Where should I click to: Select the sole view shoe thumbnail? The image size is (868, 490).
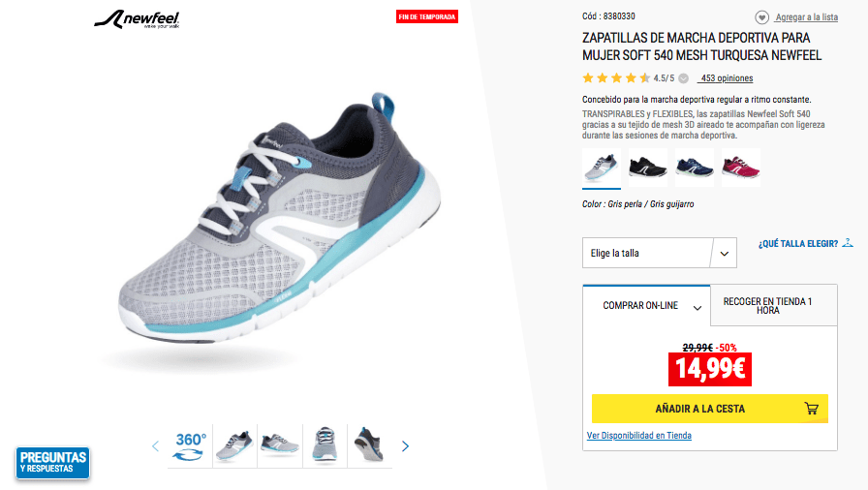coord(369,445)
